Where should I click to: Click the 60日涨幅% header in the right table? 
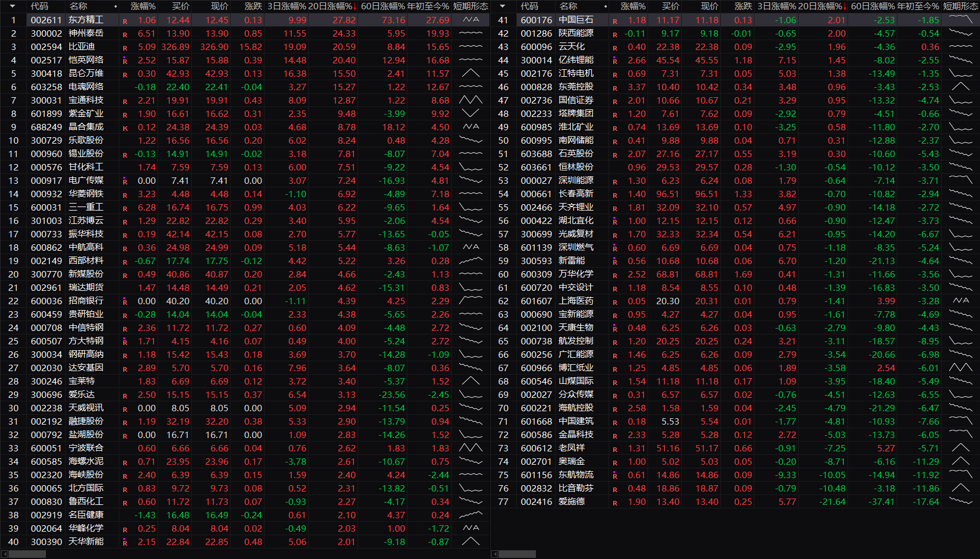coord(872,6)
